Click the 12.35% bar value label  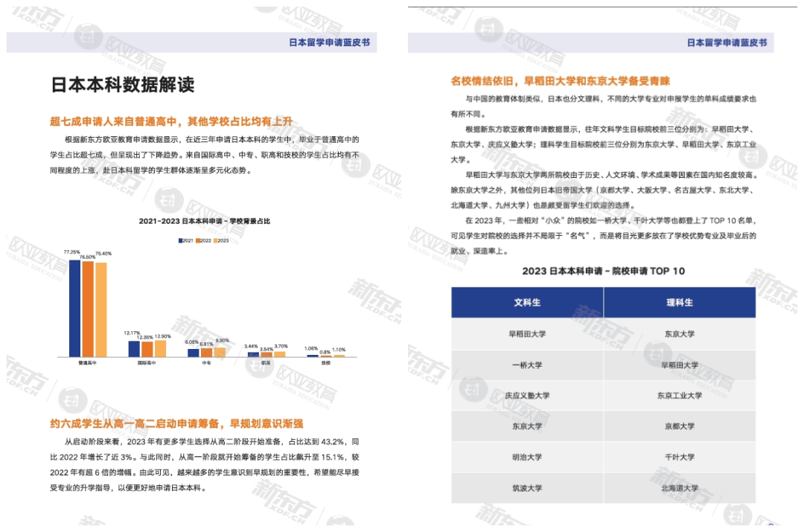point(144,337)
